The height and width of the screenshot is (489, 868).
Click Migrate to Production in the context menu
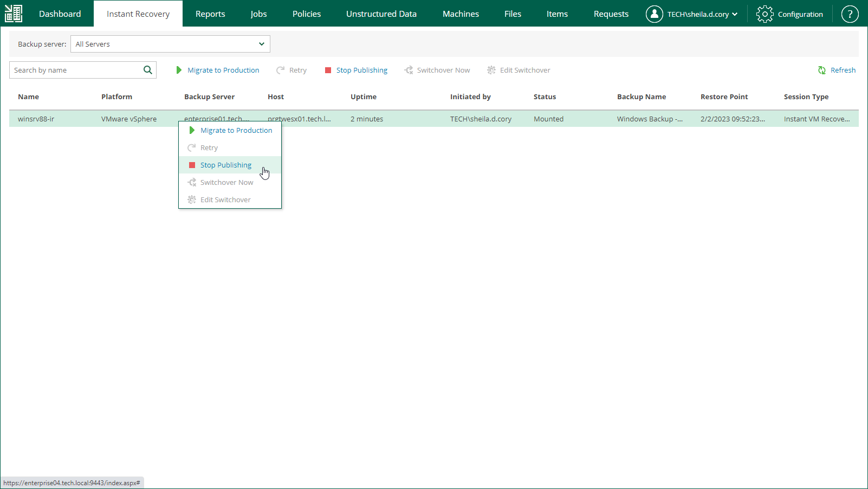236,130
